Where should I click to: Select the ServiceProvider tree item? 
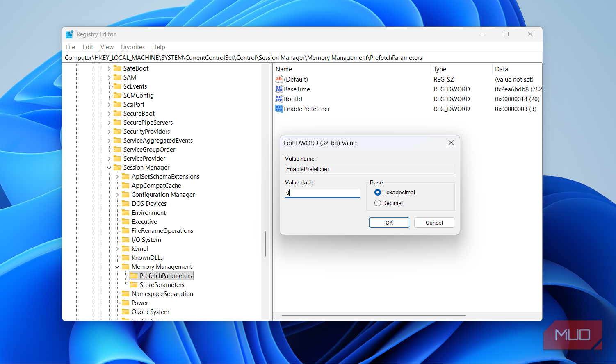(x=144, y=159)
